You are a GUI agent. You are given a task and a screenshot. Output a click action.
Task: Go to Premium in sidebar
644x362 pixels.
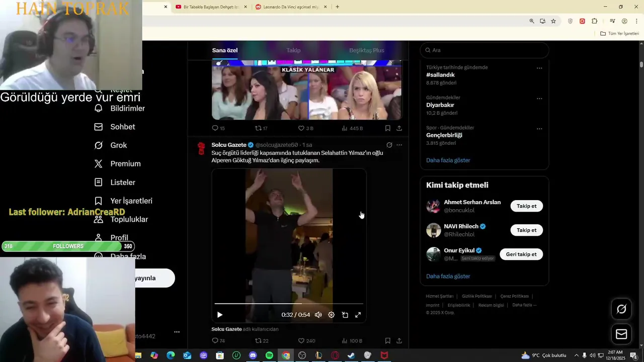(x=118, y=164)
